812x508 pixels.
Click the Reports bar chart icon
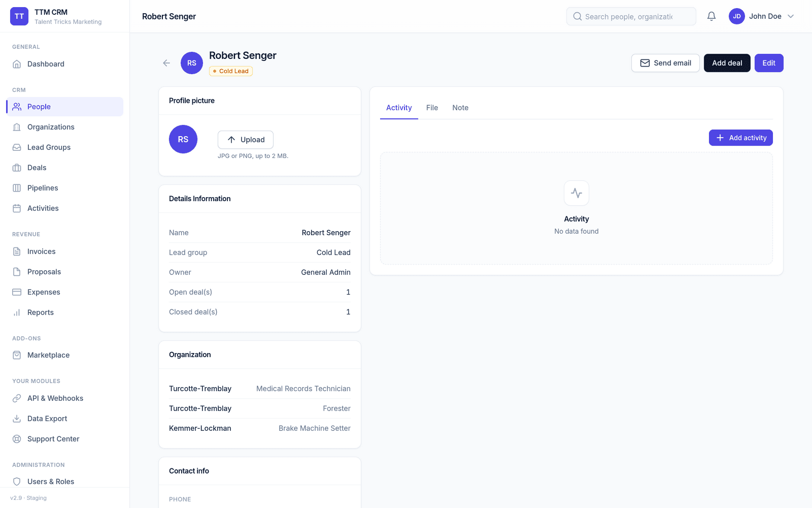coord(17,312)
